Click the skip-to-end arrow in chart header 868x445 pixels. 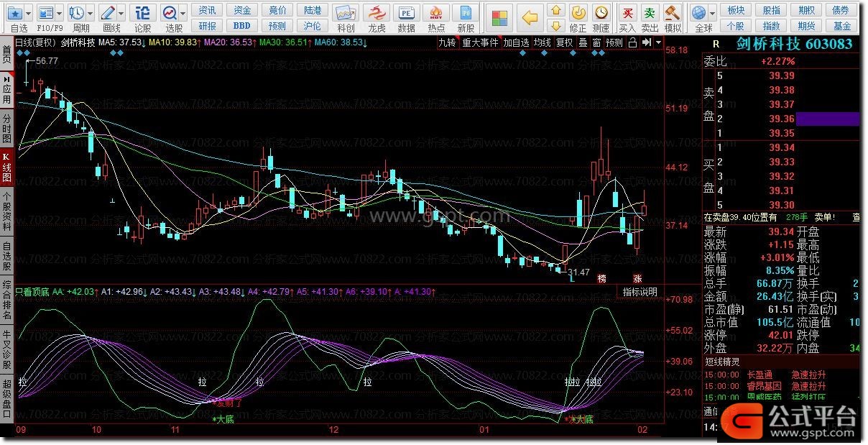coord(647,42)
